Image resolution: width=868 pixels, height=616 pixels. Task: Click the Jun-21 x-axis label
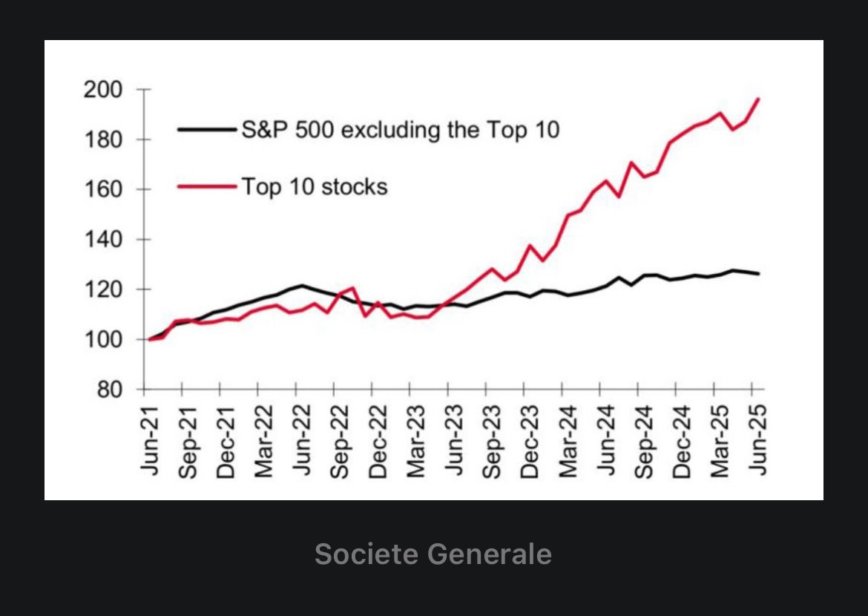(x=149, y=440)
